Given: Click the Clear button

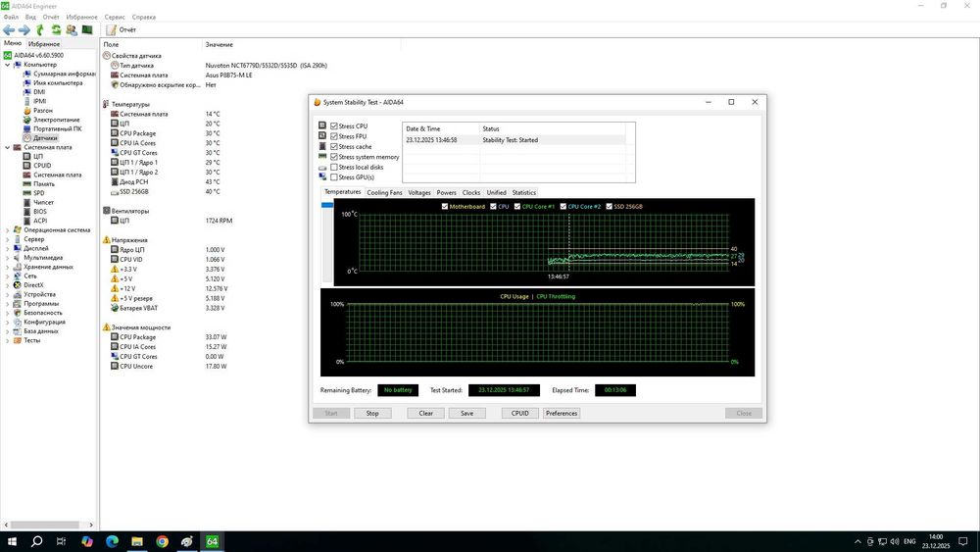Looking at the screenshot, I should pyautogui.click(x=426, y=413).
